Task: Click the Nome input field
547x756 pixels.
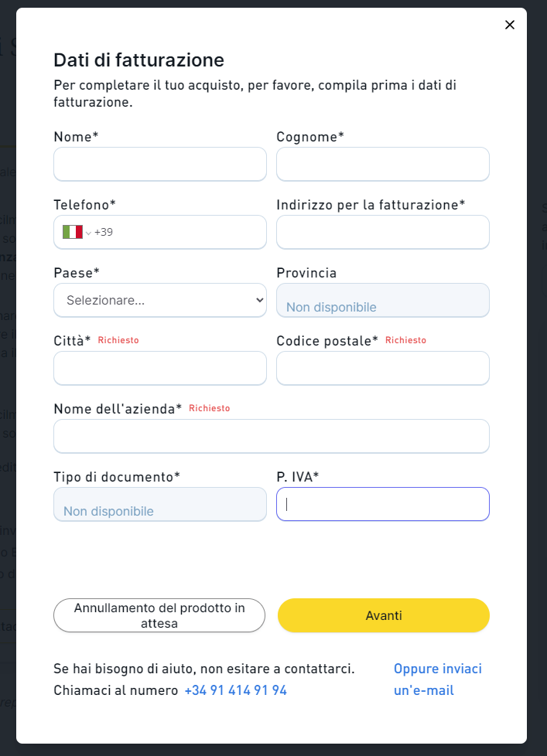Action: point(160,164)
